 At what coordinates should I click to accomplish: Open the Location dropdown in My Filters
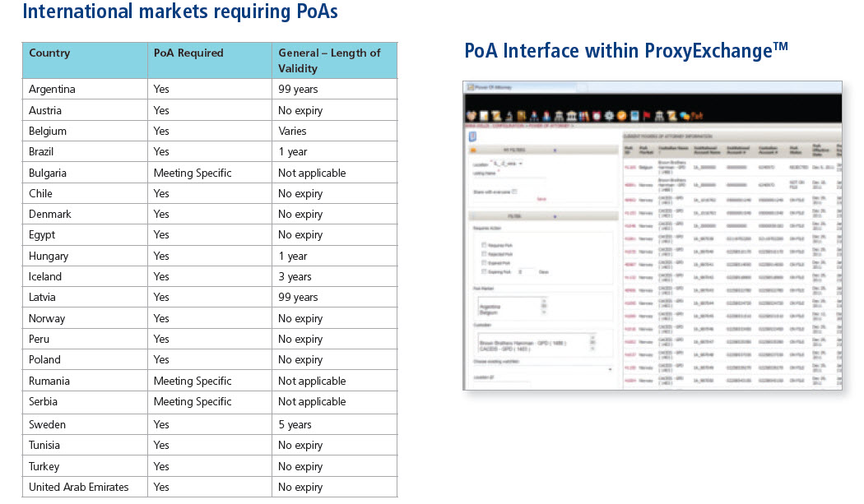508,164
